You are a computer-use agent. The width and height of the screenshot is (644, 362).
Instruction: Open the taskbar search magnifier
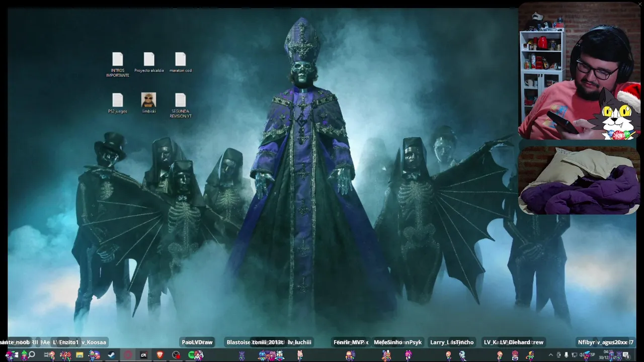click(x=31, y=355)
